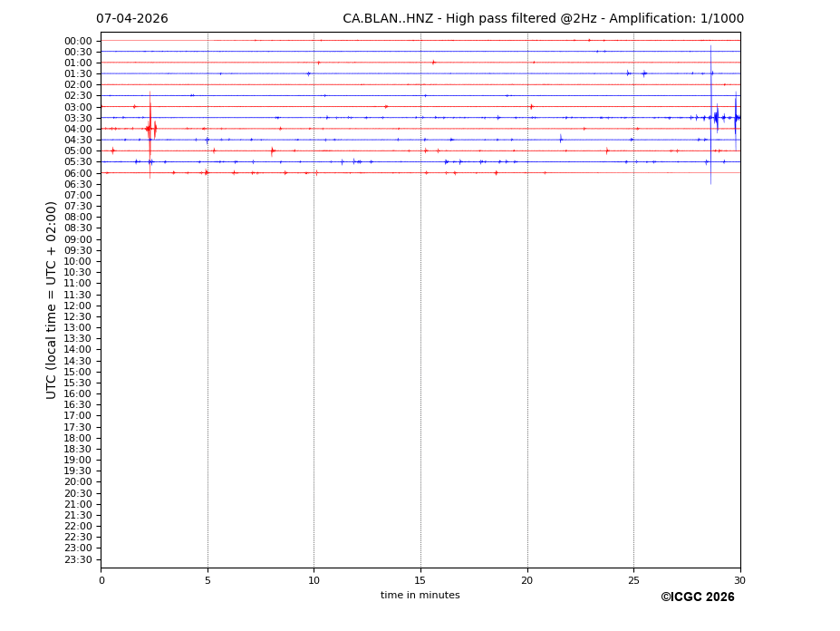
Task: Click the ©ICGC 2026 copyright text
Action: pyautogui.click(x=697, y=597)
